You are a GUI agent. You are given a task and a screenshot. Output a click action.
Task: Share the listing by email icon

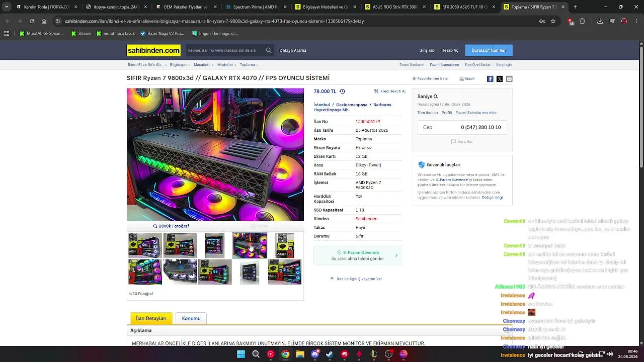(509, 79)
